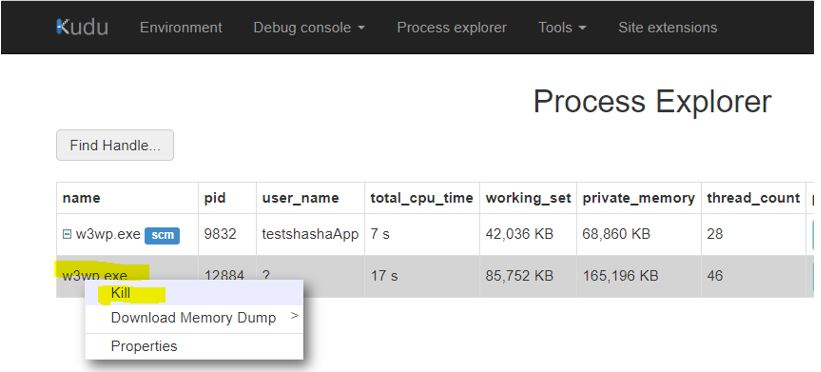Select Properties in context menu
821x372 pixels.
[x=194, y=346]
